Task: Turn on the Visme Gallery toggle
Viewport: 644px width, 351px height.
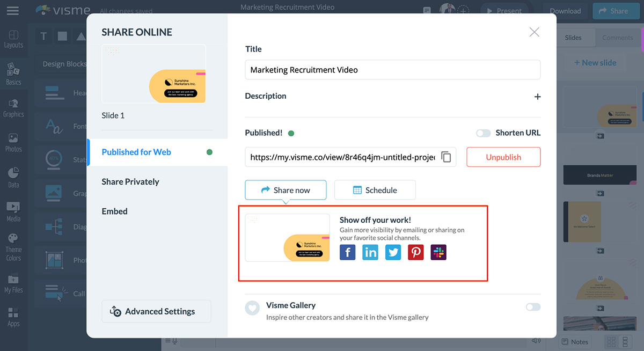Action: 533,307
